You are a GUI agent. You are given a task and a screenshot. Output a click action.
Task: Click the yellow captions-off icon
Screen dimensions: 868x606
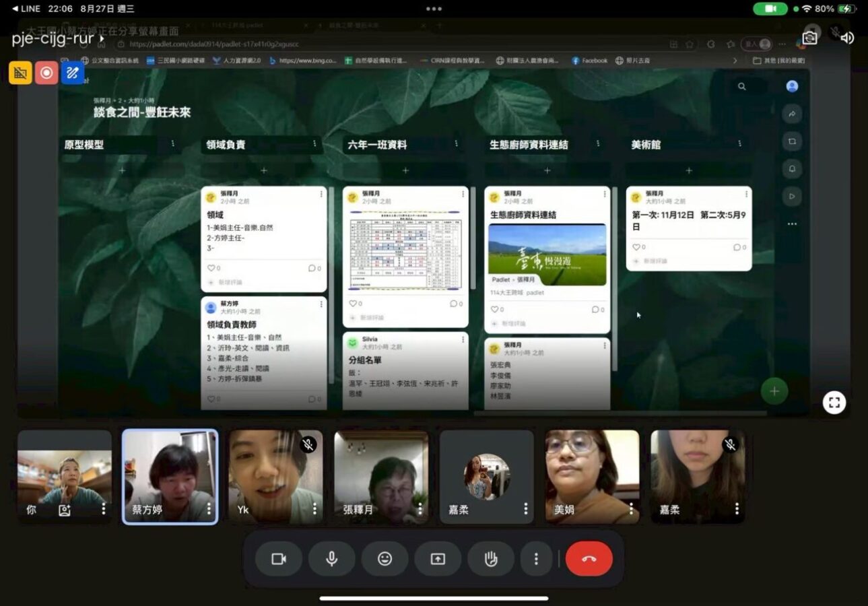[x=20, y=73]
